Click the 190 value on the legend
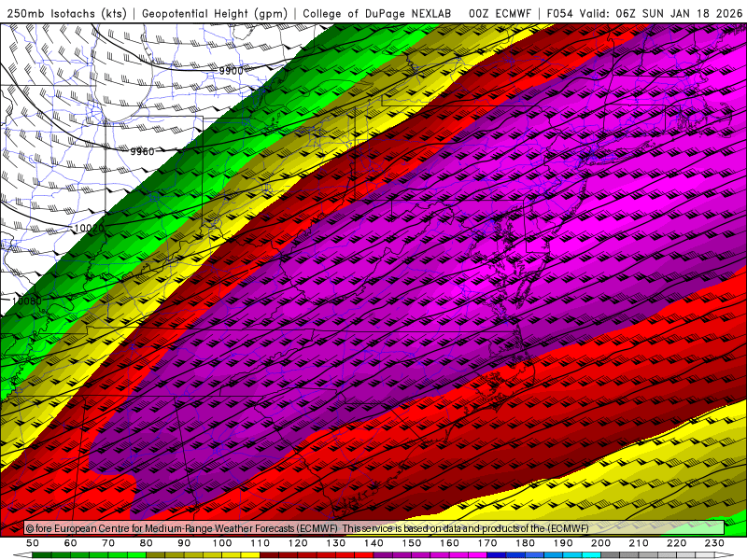 (x=563, y=543)
